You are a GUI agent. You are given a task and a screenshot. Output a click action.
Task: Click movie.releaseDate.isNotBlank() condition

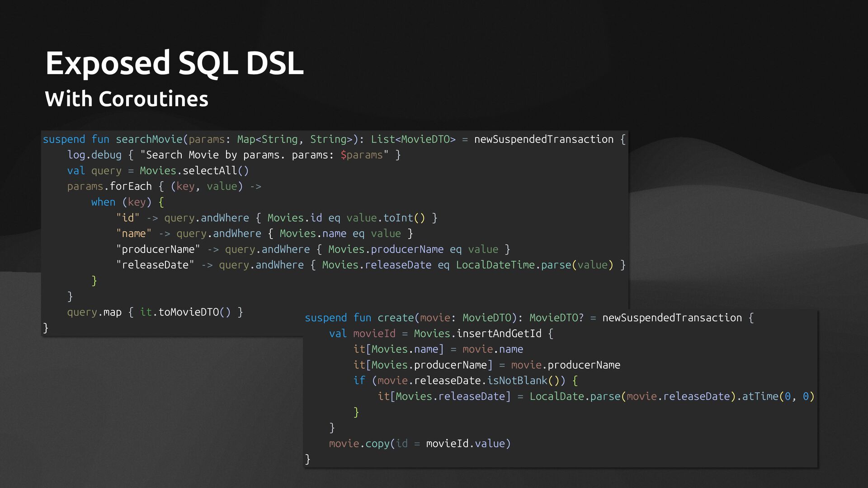click(x=469, y=381)
